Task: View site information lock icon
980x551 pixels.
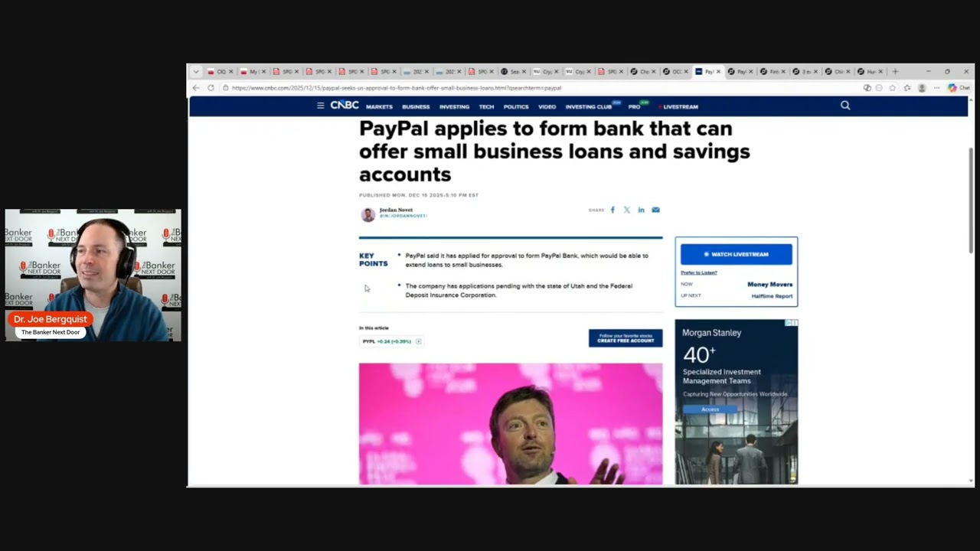Action: 225,88
